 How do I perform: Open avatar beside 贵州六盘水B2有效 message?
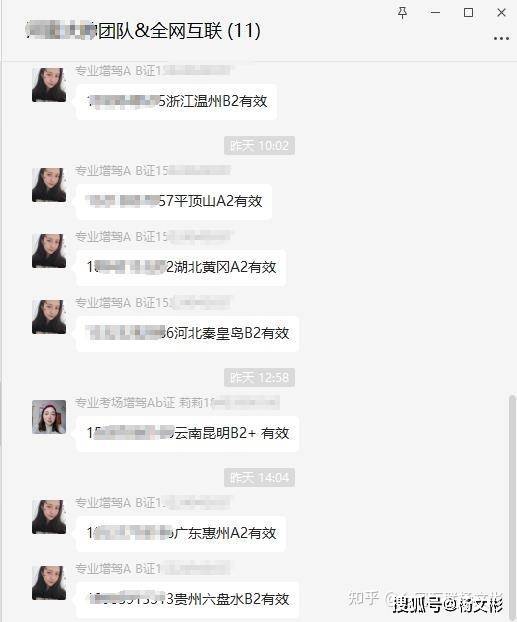(49, 583)
